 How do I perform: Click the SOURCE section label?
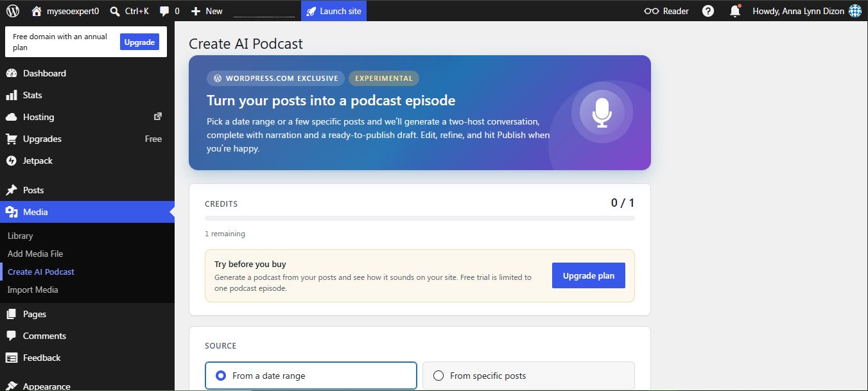[221, 345]
